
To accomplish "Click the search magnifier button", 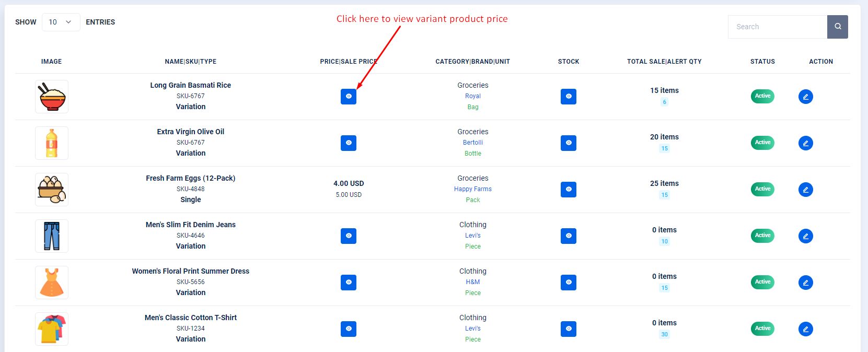I will 838,27.
